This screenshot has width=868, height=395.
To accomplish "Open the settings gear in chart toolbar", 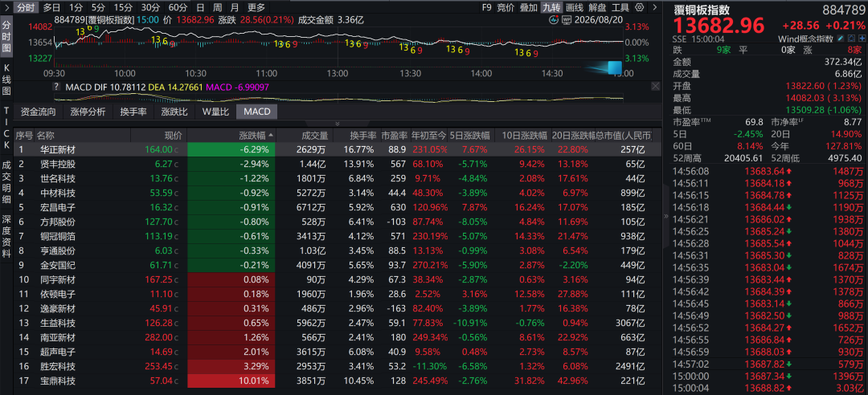I will pyautogui.click(x=640, y=8).
